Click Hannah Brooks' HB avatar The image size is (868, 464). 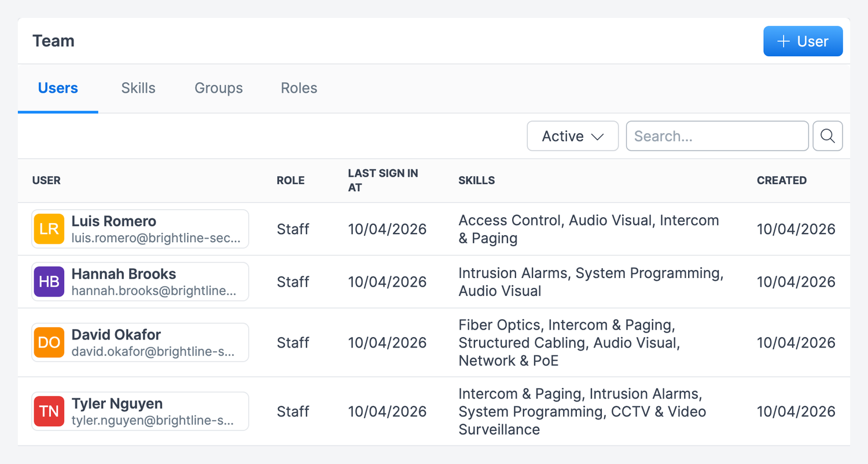pyautogui.click(x=49, y=282)
